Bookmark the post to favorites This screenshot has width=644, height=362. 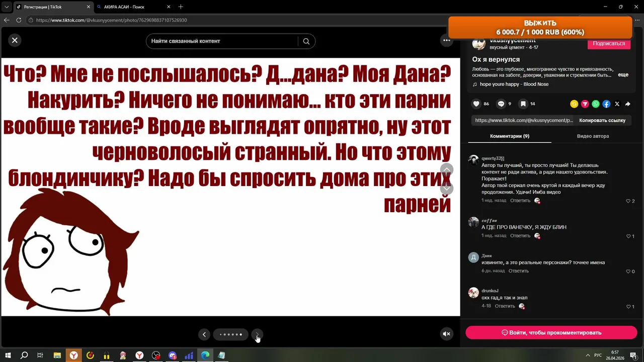tap(523, 104)
